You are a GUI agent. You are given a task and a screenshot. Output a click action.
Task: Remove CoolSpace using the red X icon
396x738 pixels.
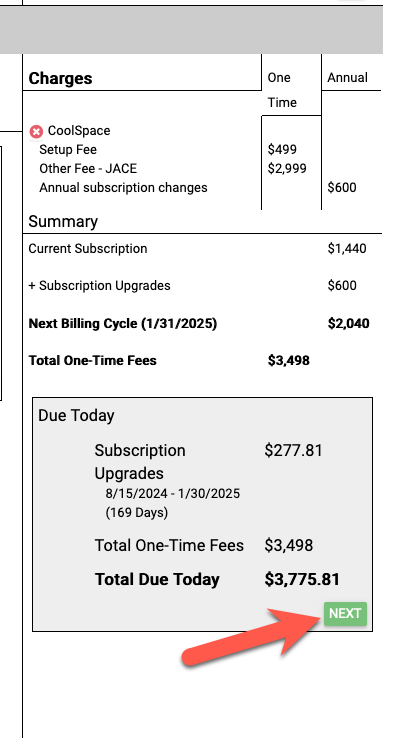click(x=36, y=132)
